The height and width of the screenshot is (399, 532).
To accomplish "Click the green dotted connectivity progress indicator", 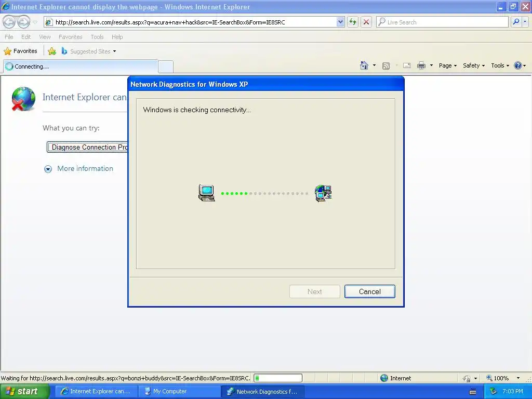I will 264,193.
